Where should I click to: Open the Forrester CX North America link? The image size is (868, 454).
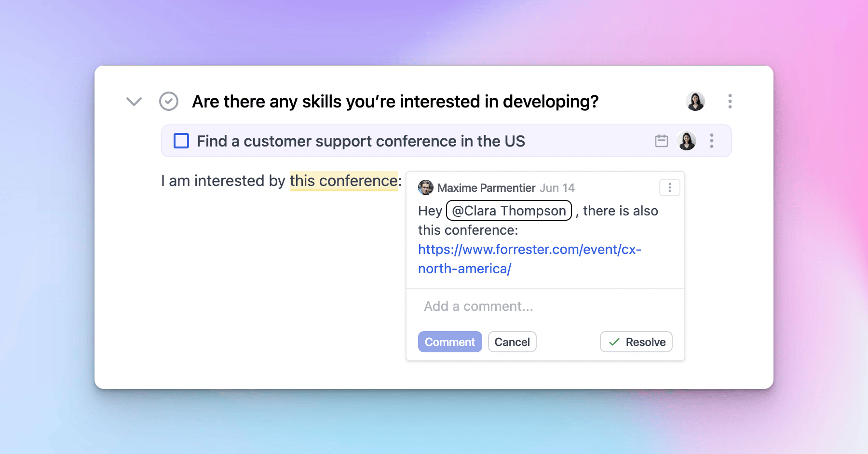[529, 250]
